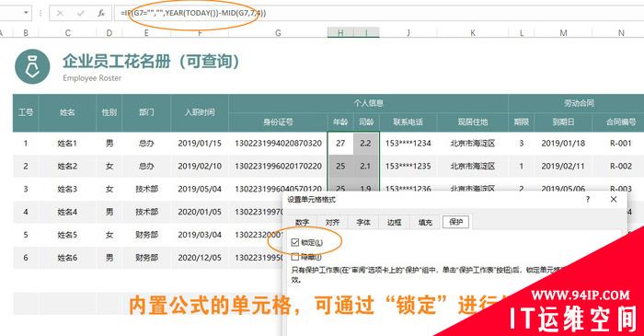The width and height of the screenshot is (644, 336).
Task: Click the 身份证号 header cell
Action: click(x=278, y=122)
